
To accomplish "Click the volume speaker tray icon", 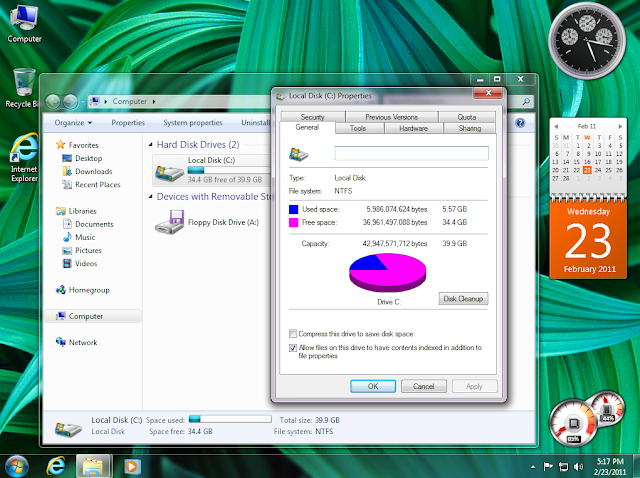I will [578, 466].
